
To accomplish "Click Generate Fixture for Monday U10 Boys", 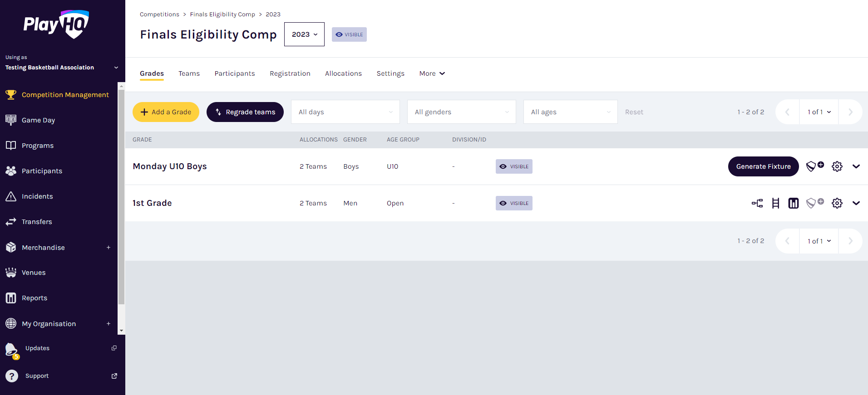I will point(763,166).
